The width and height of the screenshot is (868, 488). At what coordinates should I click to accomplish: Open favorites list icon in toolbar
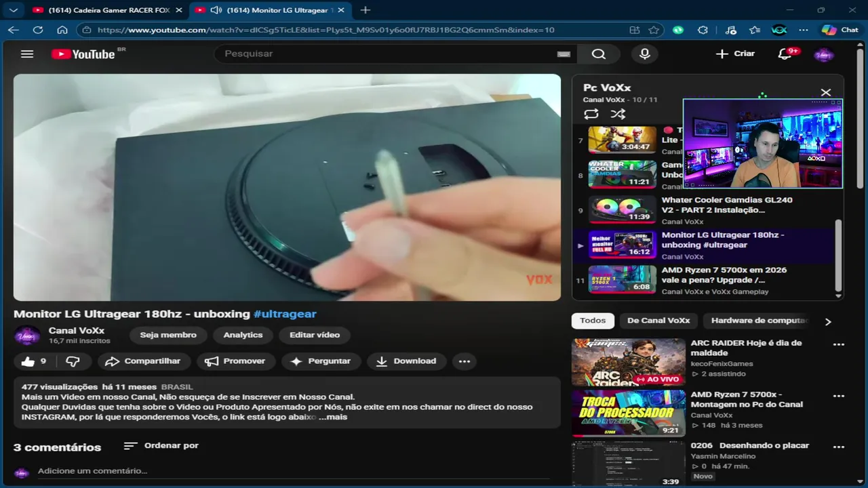(755, 30)
